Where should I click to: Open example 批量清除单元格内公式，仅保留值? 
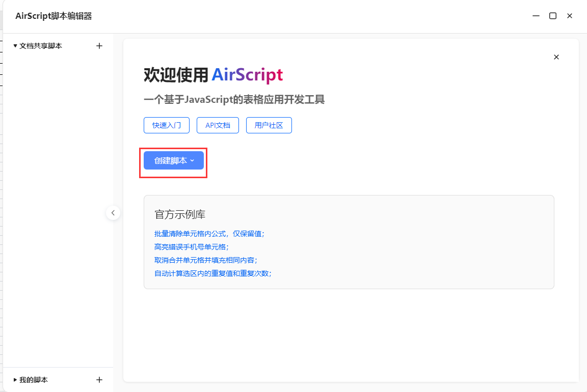click(x=209, y=234)
